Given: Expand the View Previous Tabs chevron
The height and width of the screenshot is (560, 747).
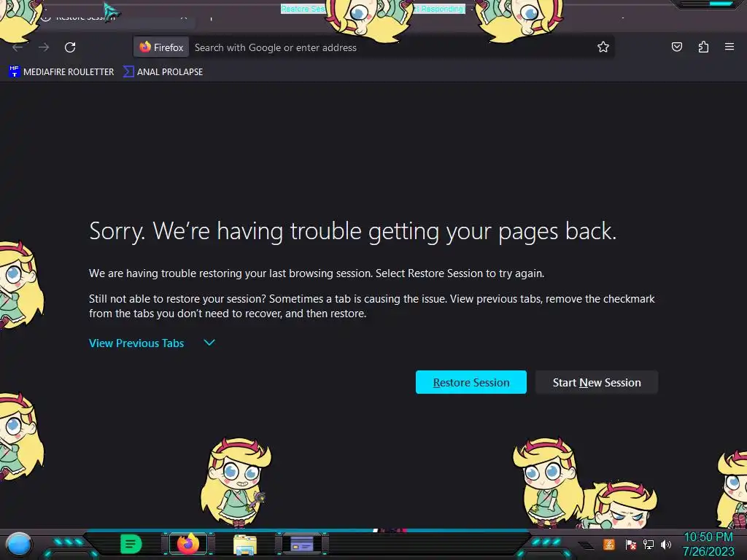Looking at the screenshot, I should coord(209,343).
